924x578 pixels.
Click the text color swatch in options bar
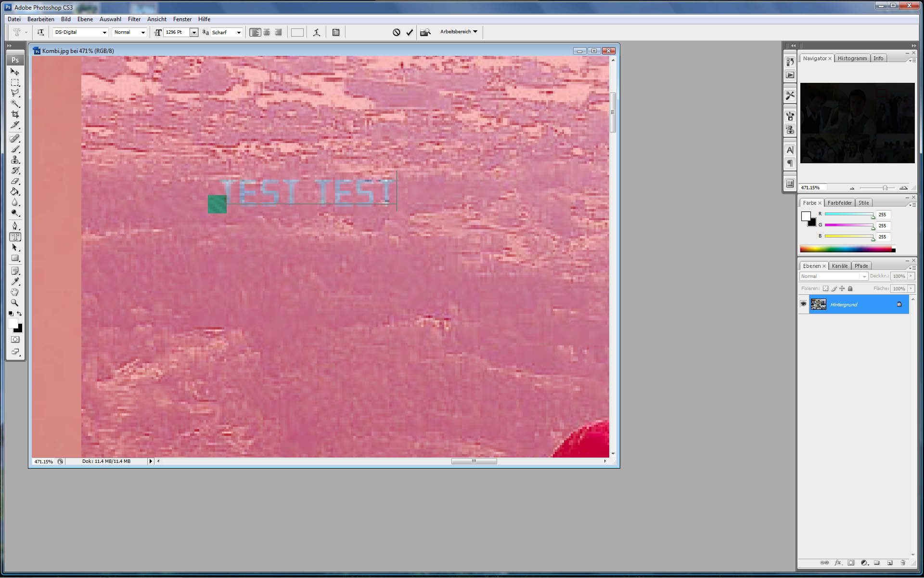pos(297,32)
